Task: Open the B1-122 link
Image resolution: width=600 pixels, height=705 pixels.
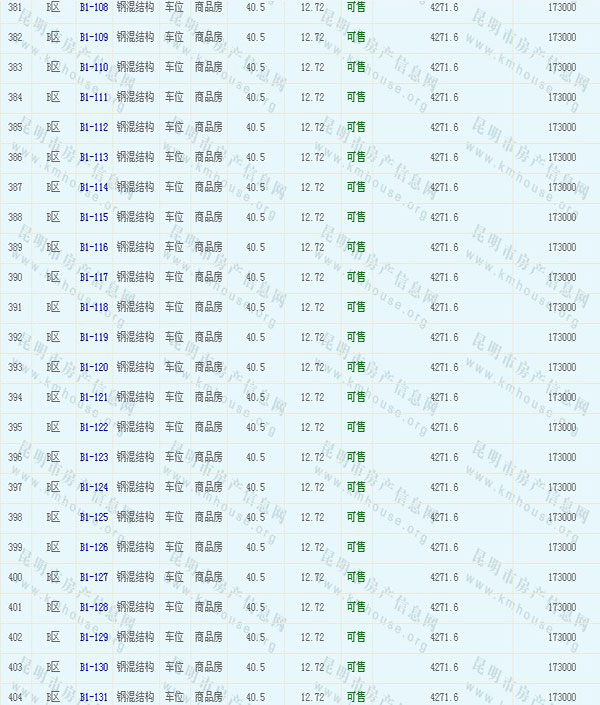Action: coord(94,427)
